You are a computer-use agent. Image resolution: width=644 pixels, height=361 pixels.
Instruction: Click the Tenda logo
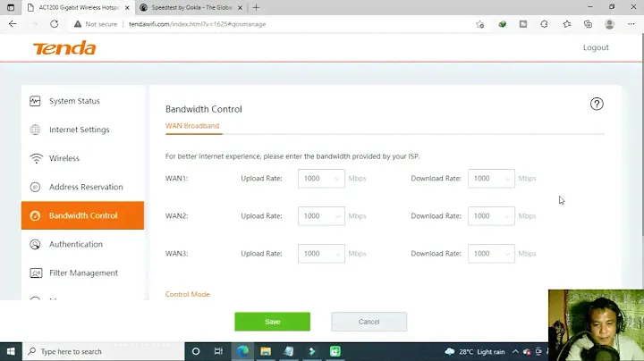click(x=64, y=48)
